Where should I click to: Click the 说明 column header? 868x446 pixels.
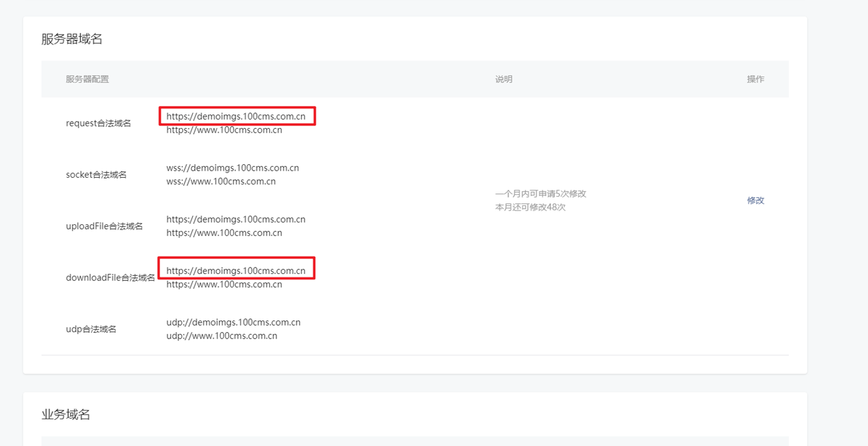(503, 79)
